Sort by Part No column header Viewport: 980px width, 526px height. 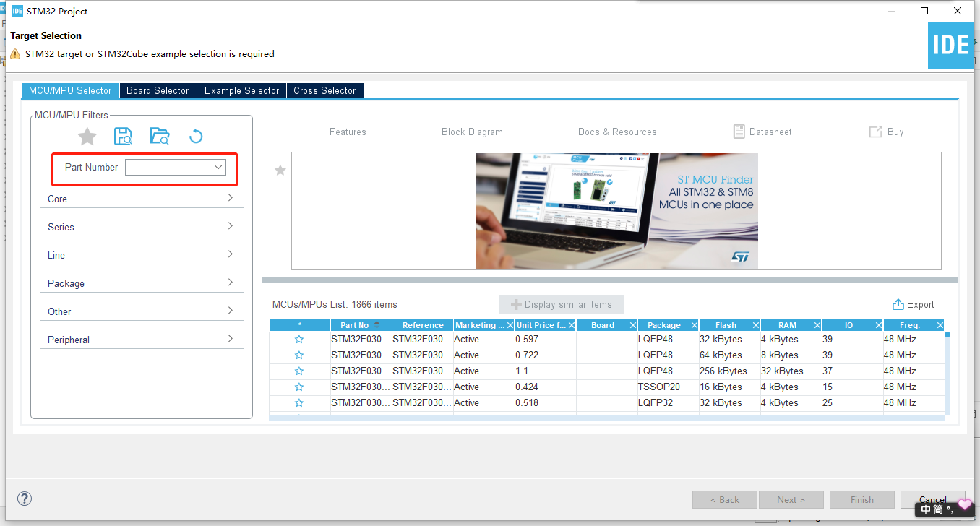click(361, 325)
